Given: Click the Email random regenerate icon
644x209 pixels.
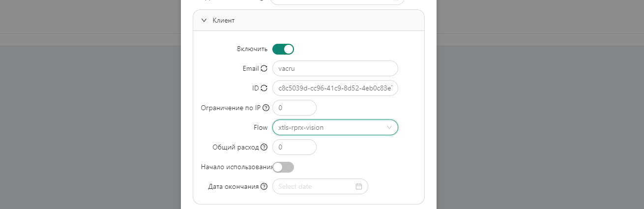Looking at the screenshot, I should point(264,69).
